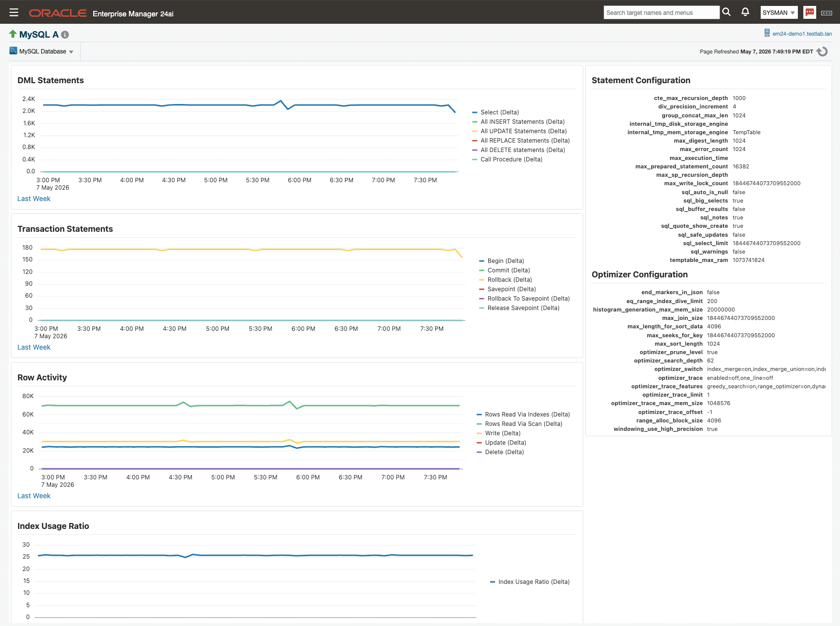This screenshot has height=626, width=840.
Task: Toggle Rollback (Delta) legend entry
Action: [505, 280]
